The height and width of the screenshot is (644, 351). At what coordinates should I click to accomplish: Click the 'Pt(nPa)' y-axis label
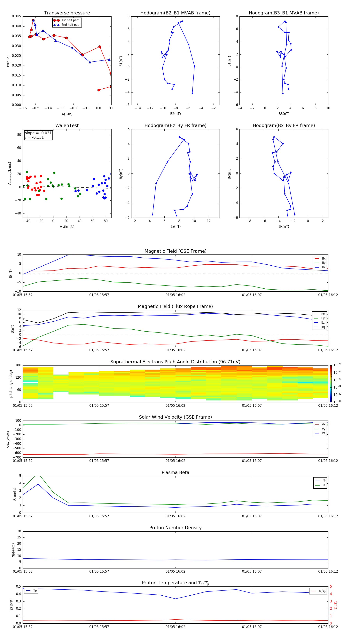pos(8,61)
